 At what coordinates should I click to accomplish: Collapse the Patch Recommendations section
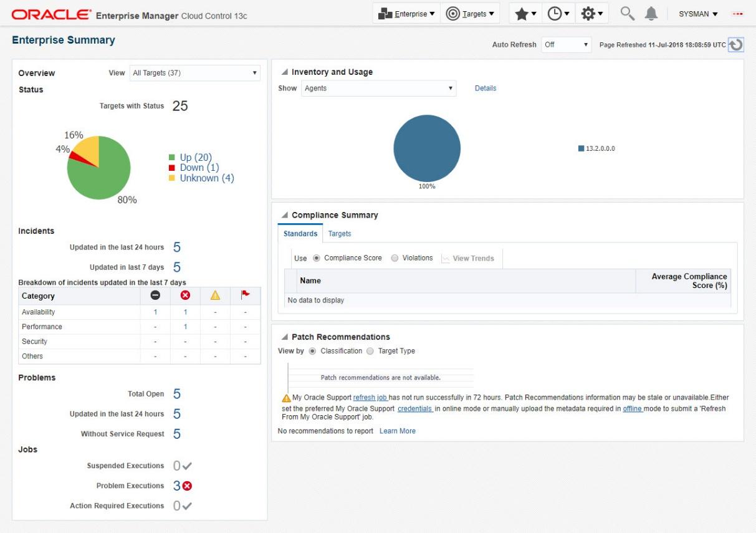pyautogui.click(x=284, y=337)
